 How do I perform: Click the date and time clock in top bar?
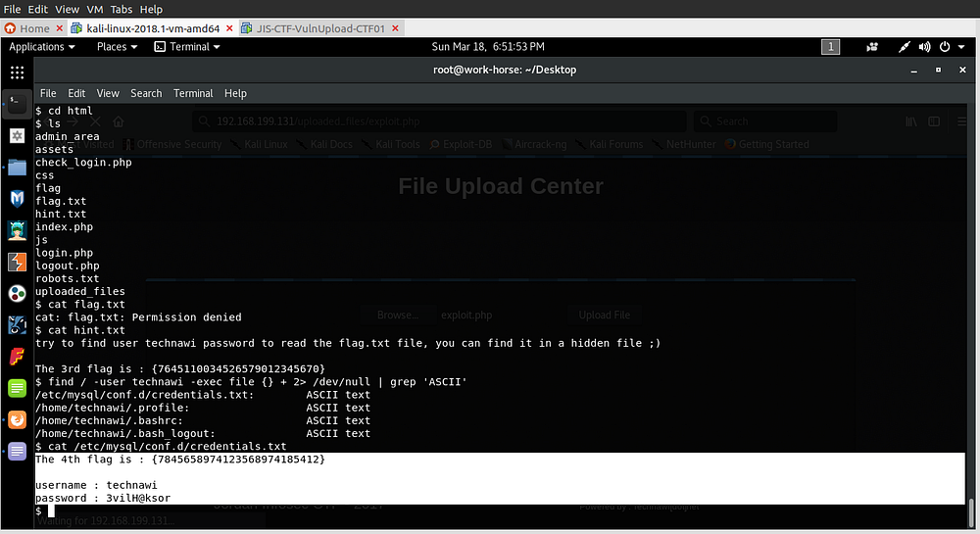(x=487, y=47)
